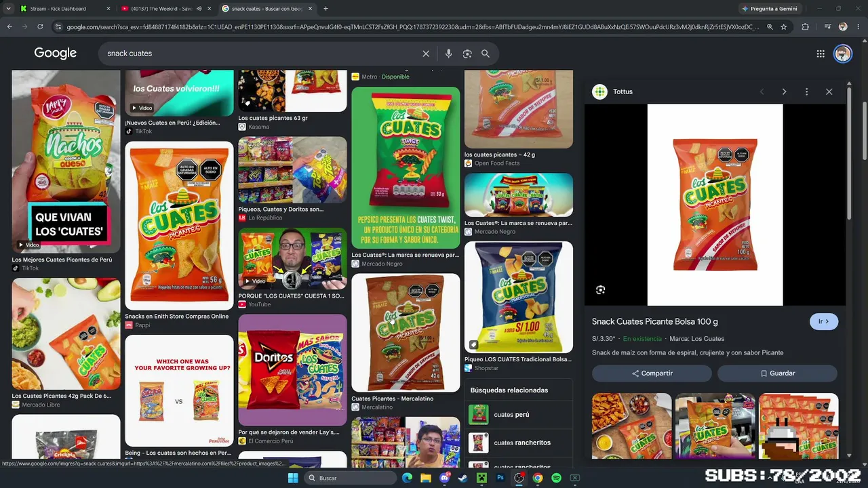The height and width of the screenshot is (488, 868).
Task: Open the Google account avatar
Action: (843, 54)
